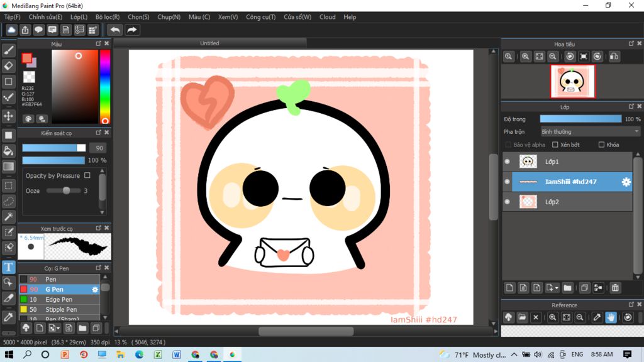Select the Stipple Pen brush
This screenshot has width=644, height=362.
60,309
